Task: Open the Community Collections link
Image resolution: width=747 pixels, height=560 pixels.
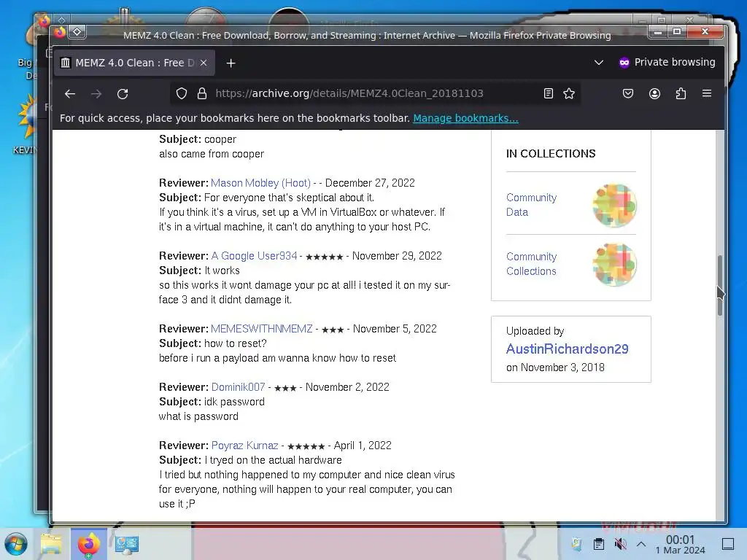Action: click(x=531, y=264)
